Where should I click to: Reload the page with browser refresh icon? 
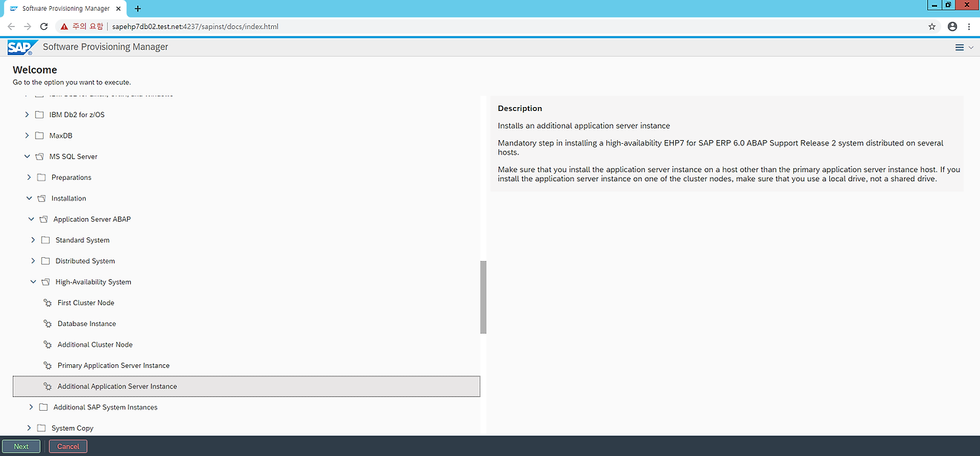44,26
